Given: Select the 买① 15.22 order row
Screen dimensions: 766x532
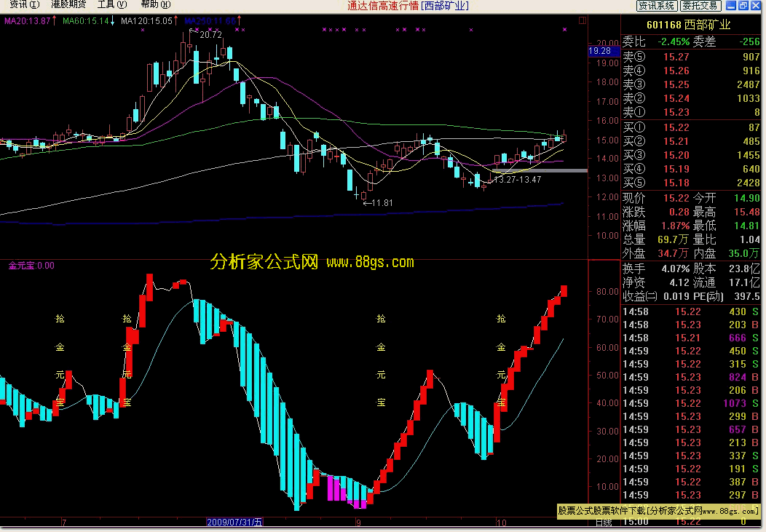Looking at the screenshot, I should pos(691,127).
